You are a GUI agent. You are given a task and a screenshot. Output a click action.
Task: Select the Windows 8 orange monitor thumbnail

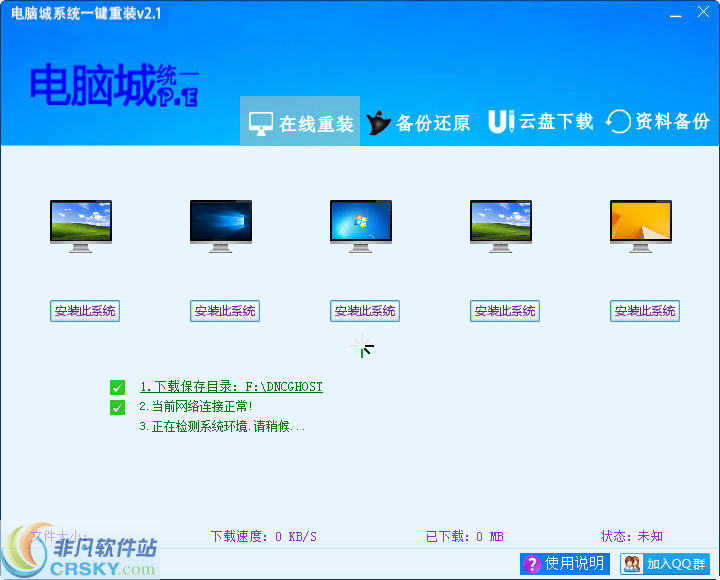[x=641, y=226]
